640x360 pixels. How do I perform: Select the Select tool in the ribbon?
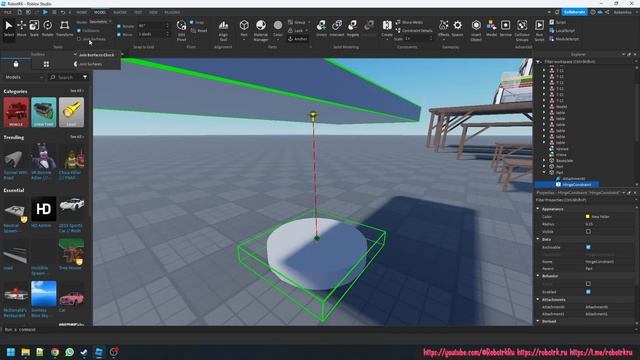pos(9,29)
